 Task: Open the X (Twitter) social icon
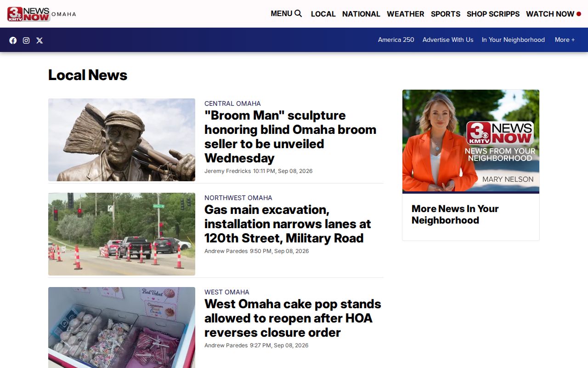(x=40, y=40)
